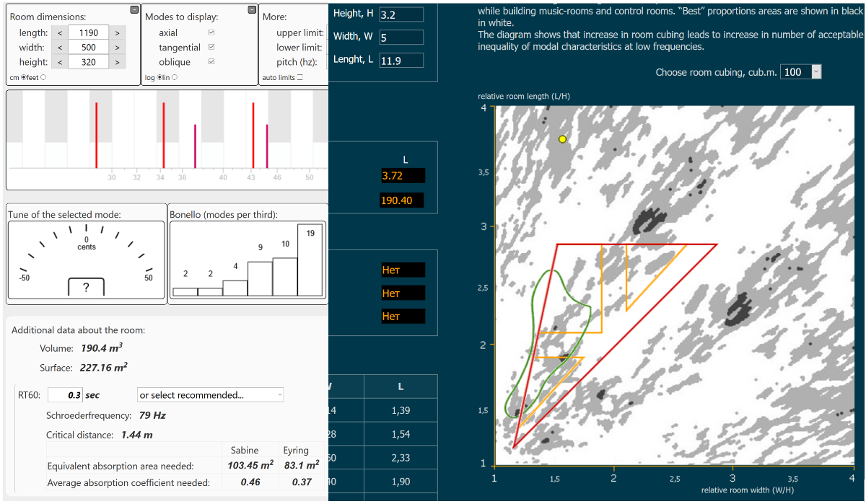Open the room cubing dropdown
The image size is (866, 504).
click(801, 72)
